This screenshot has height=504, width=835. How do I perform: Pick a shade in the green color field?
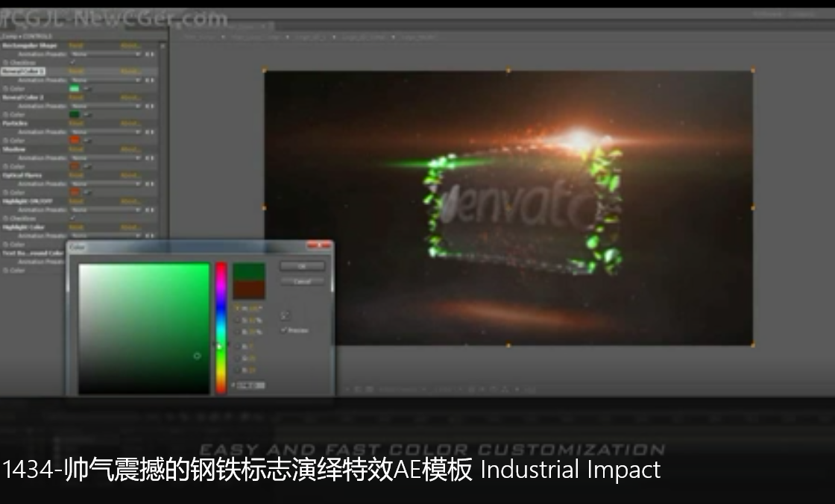coord(144,329)
